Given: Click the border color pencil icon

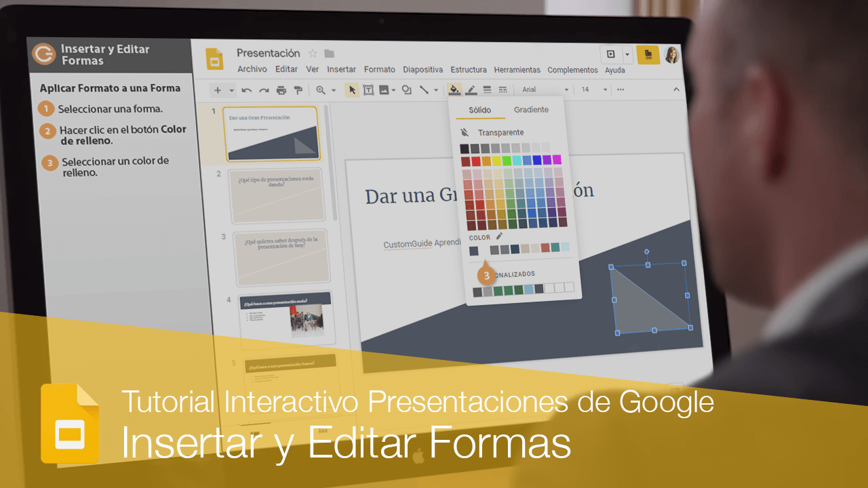Looking at the screenshot, I should (471, 89).
